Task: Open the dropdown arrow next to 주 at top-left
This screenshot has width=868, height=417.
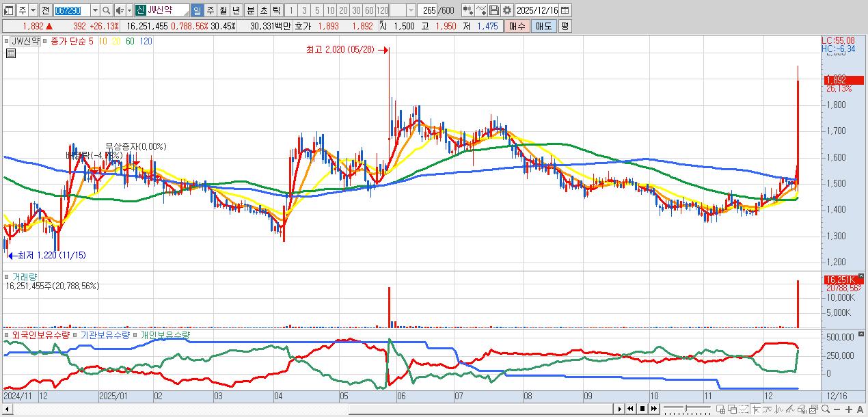Action: coord(32,10)
